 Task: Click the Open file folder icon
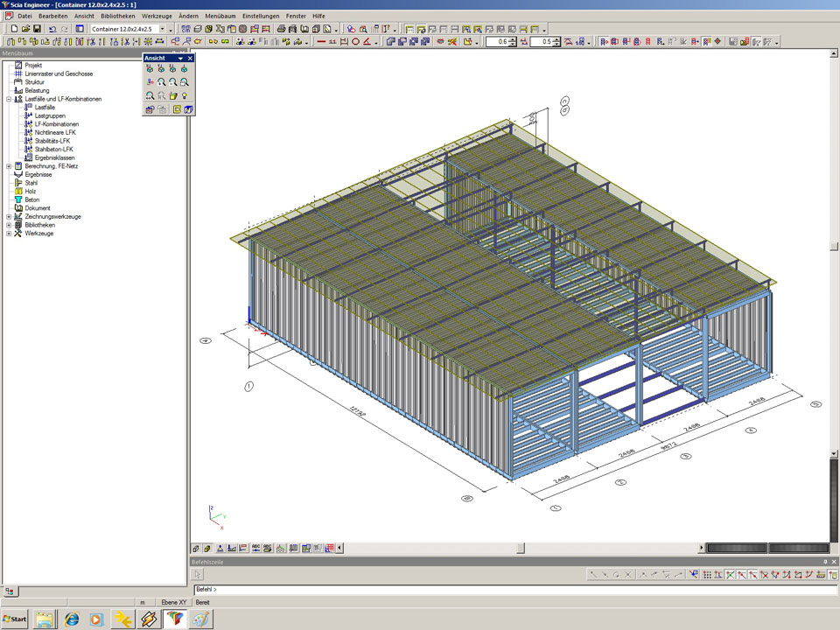(26, 29)
